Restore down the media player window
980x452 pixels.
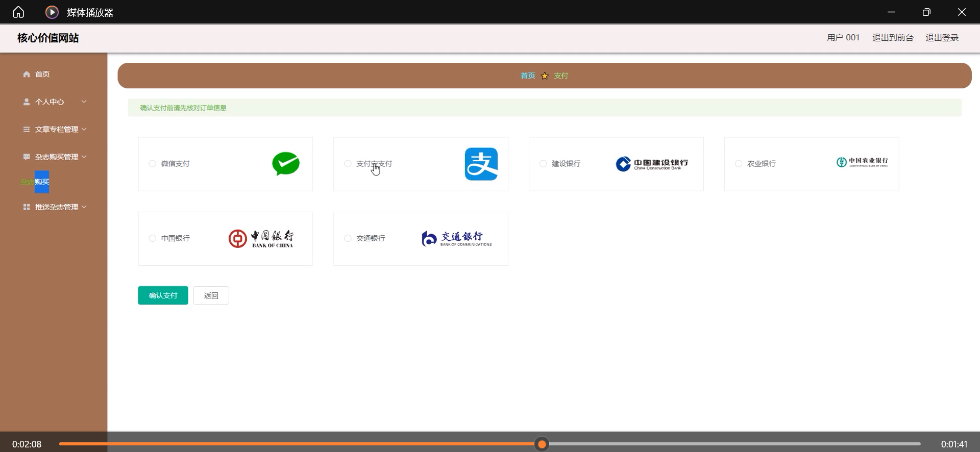point(926,12)
